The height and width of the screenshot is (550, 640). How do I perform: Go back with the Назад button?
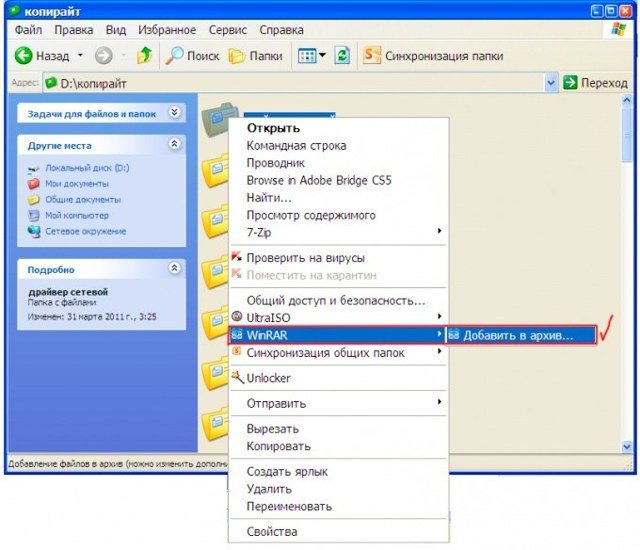coord(42,55)
